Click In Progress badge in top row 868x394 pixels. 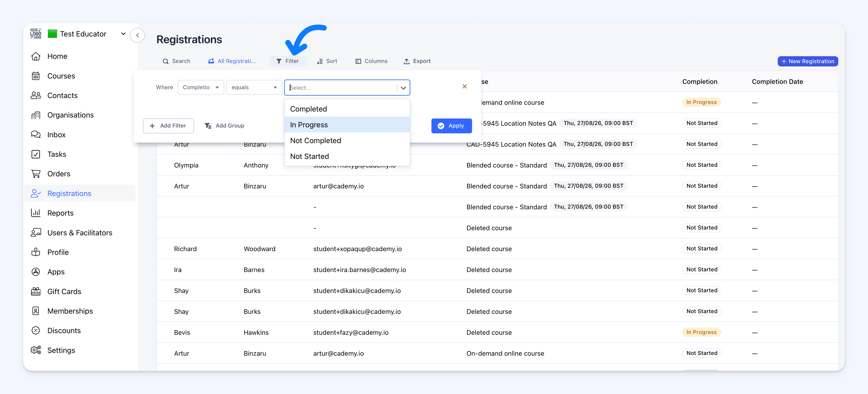(x=701, y=102)
